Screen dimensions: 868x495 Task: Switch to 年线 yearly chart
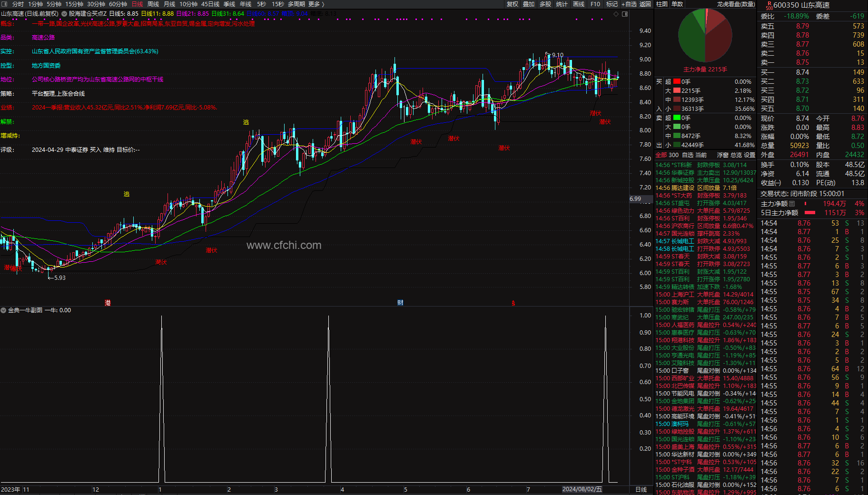pyautogui.click(x=246, y=4)
